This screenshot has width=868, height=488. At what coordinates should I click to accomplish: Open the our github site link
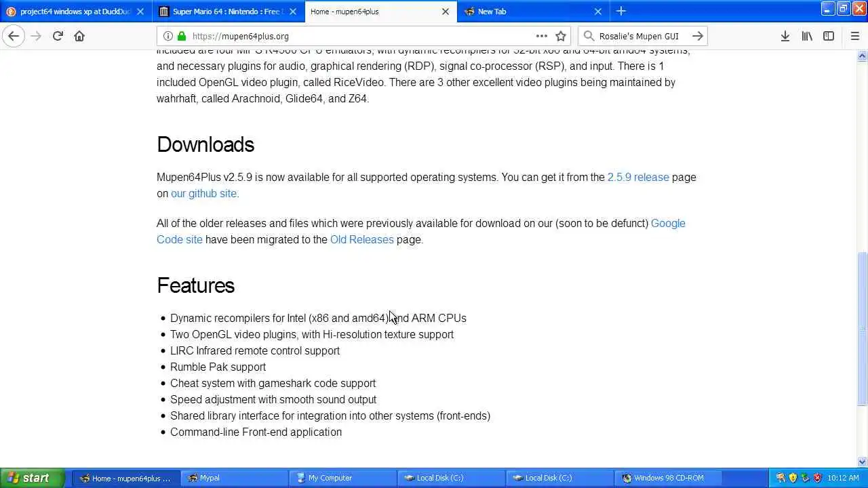coord(203,193)
